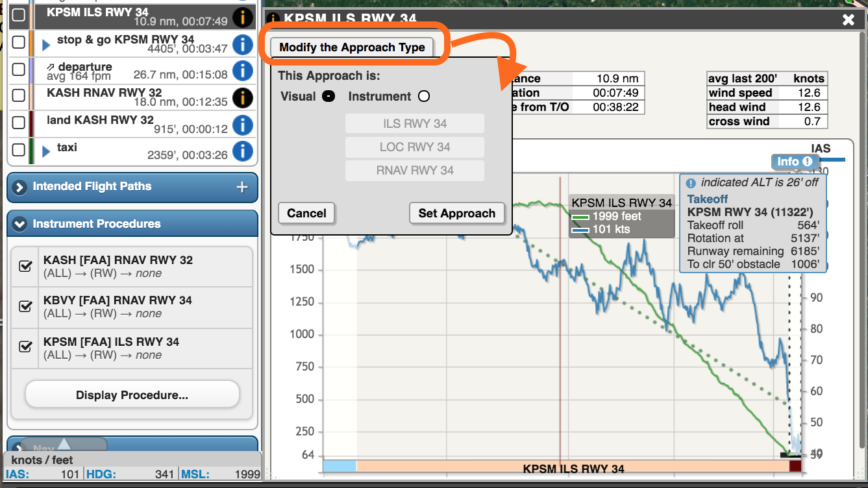Select the Visual approach radio button

(x=329, y=96)
